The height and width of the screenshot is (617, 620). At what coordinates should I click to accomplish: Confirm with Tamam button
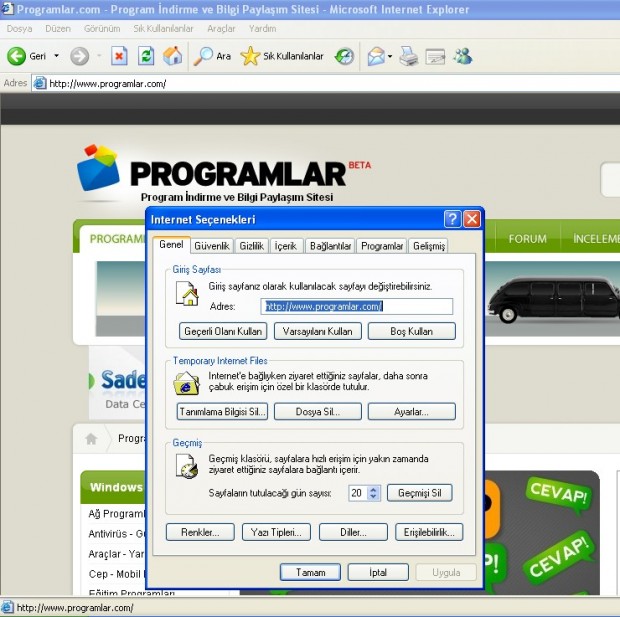pyautogui.click(x=310, y=572)
